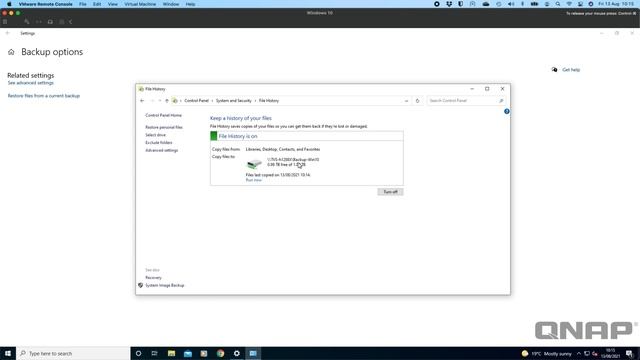Open the View menu
This screenshot has width=640, height=360.
point(113,4)
